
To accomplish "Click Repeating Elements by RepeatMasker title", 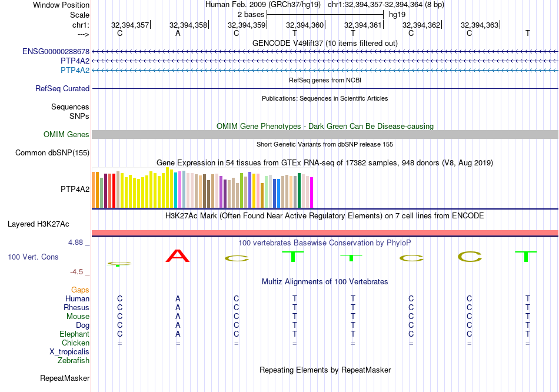I will 325,370.
